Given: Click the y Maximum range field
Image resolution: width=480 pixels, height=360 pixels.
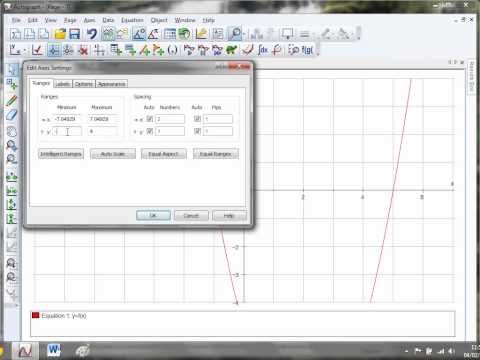Looking at the screenshot, I should pos(103,131).
